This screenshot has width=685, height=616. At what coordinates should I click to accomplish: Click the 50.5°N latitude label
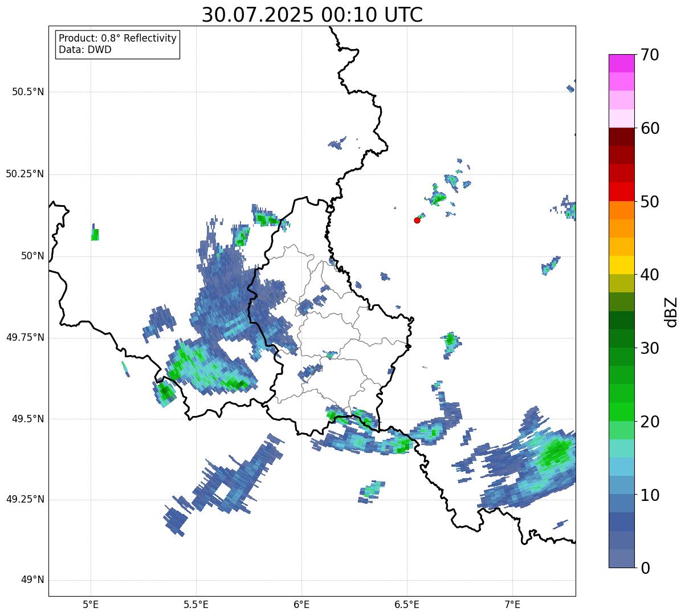28,92
